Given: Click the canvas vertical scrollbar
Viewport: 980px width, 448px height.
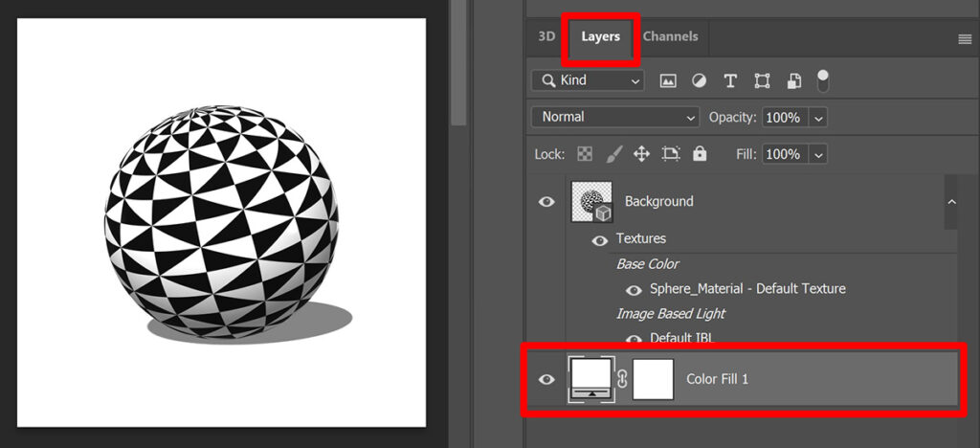Looking at the screenshot, I should pyautogui.click(x=458, y=62).
